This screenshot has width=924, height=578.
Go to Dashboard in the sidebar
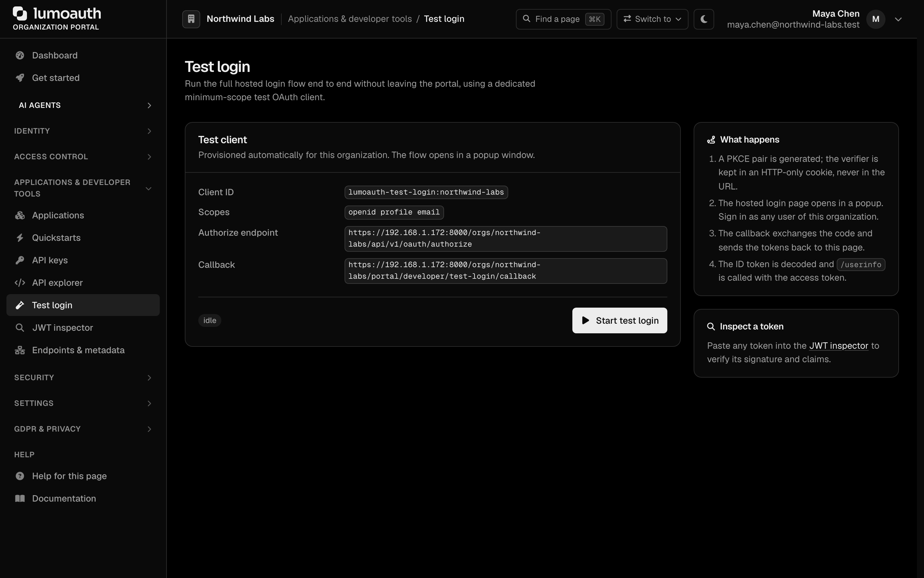click(x=83, y=56)
